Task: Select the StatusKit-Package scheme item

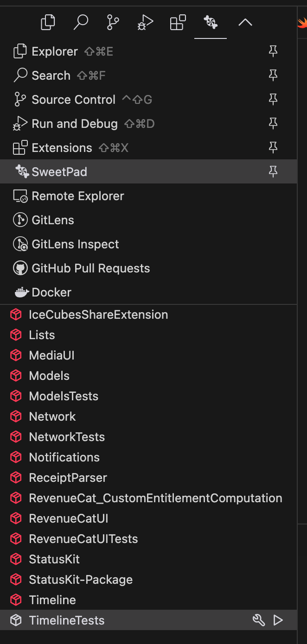Action: pos(81,580)
